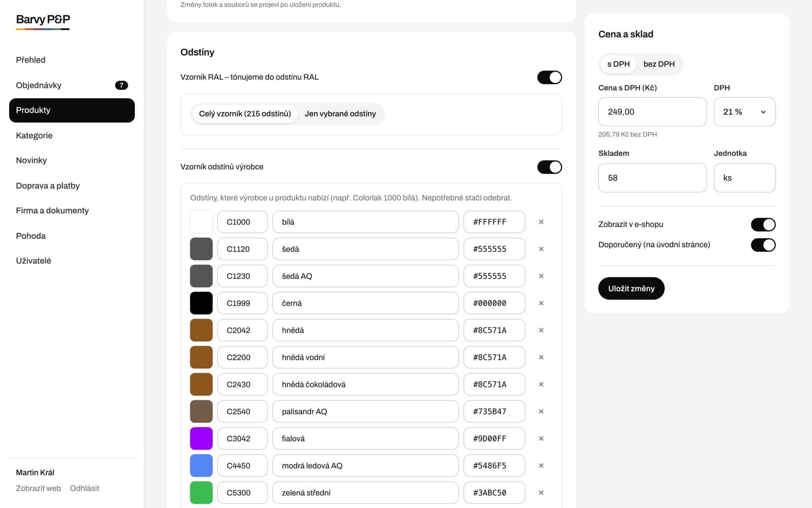This screenshot has width=812, height=508.
Task: Click the Uložit změny button
Action: pyautogui.click(x=631, y=289)
